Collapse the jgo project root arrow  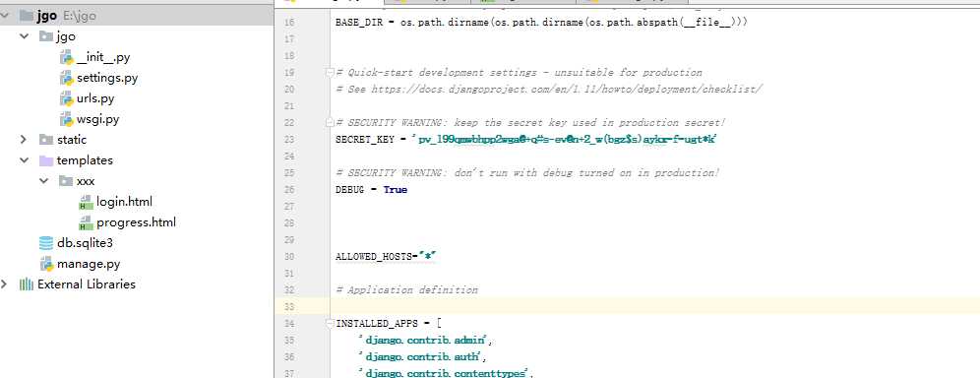point(5,16)
